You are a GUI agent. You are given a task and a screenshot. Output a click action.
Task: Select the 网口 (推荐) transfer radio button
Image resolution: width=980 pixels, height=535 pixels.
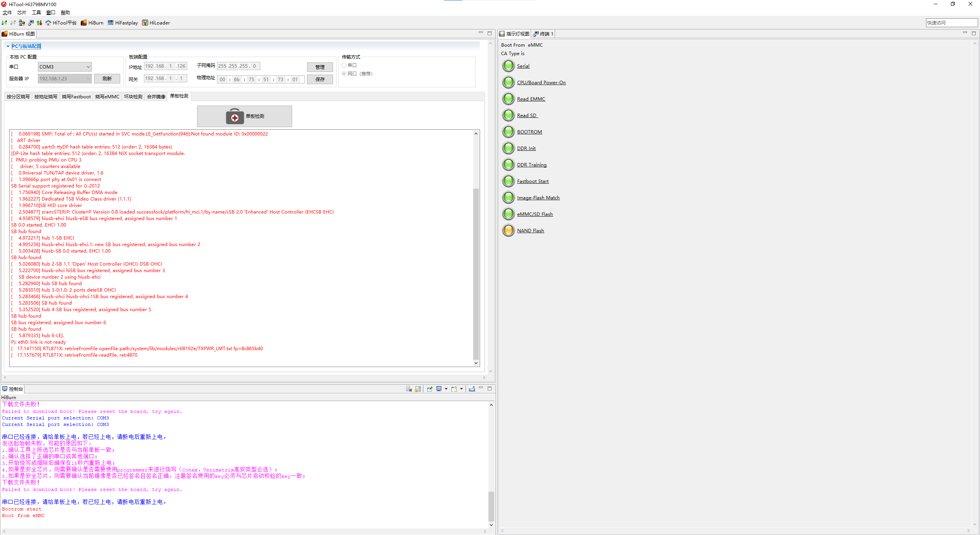pyautogui.click(x=344, y=74)
